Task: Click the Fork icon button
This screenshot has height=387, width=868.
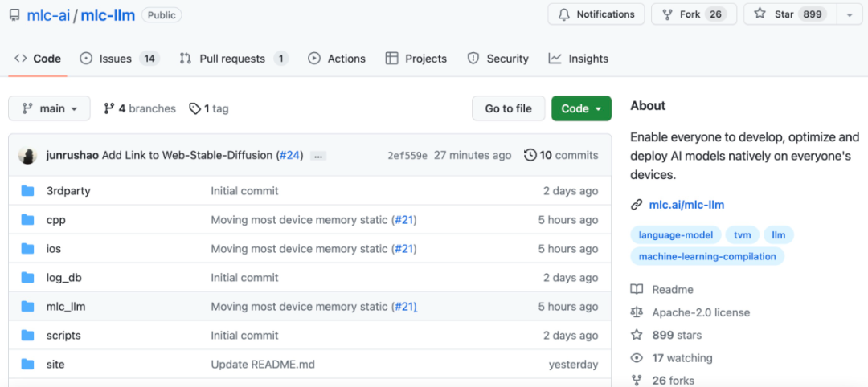Action: point(667,14)
